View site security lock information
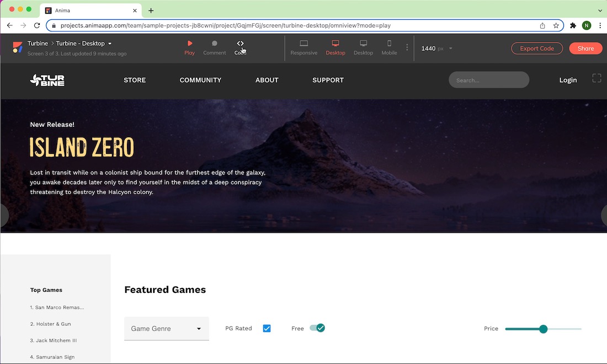Image resolution: width=607 pixels, height=364 pixels. [x=54, y=25]
